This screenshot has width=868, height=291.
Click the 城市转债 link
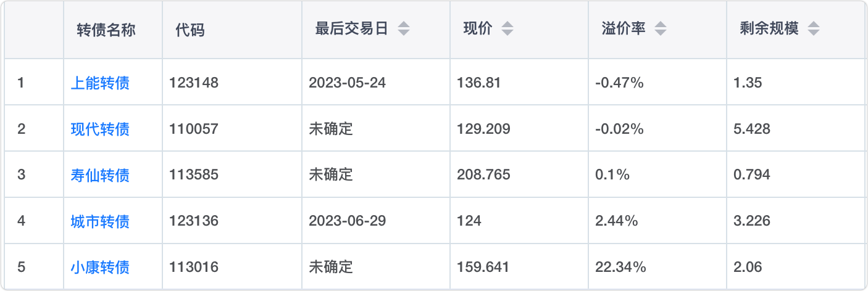pyautogui.click(x=100, y=221)
